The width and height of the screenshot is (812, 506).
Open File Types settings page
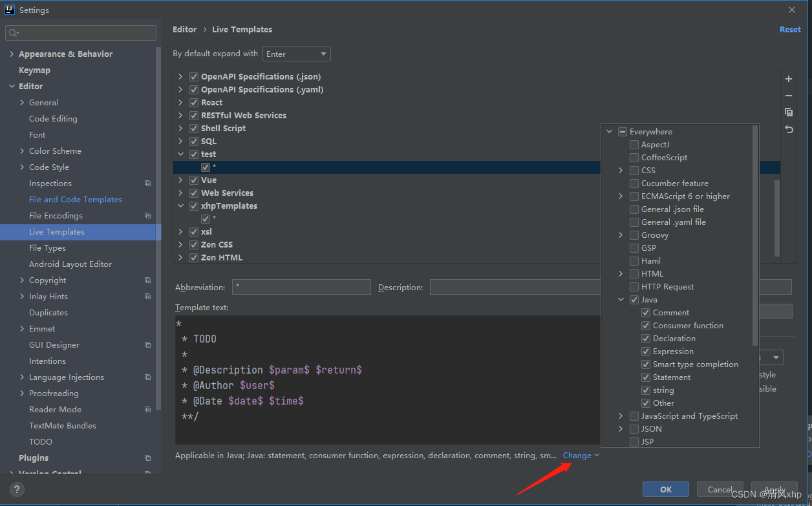(x=47, y=248)
